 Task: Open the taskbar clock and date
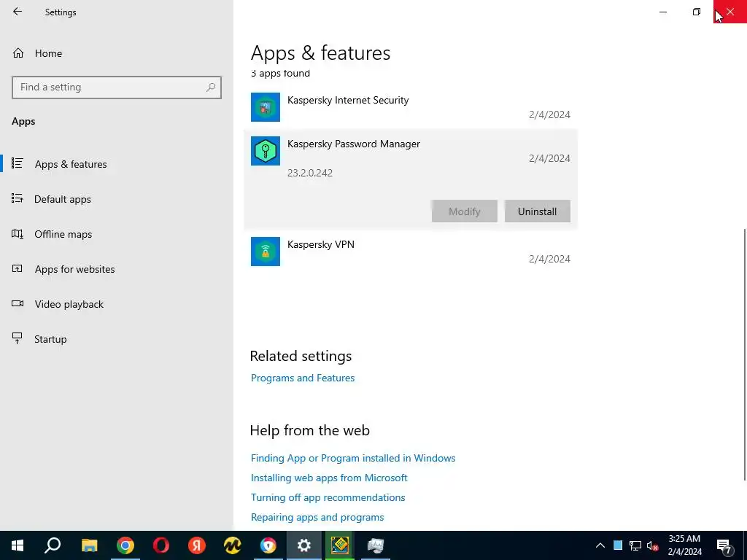tap(684, 545)
